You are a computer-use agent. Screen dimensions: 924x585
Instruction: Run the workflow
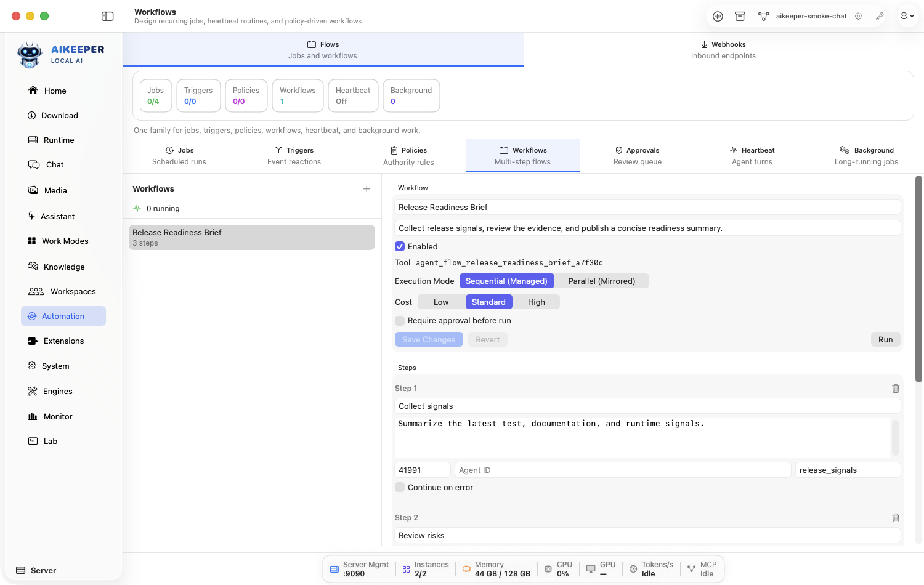(885, 339)
